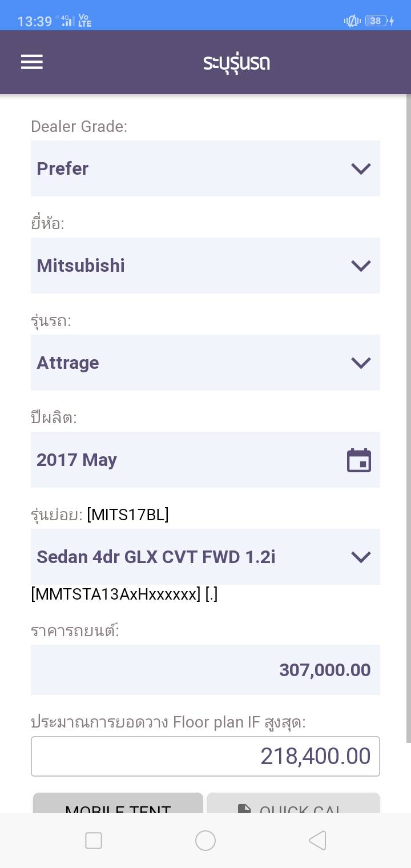Expand the Dealer Grade dropdown arrow
Screen dimensions: 411x868
[361, 168]
